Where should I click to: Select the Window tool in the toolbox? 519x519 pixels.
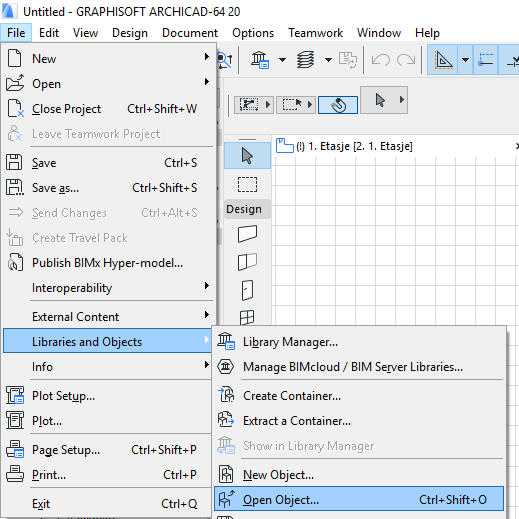click(247, 317)
